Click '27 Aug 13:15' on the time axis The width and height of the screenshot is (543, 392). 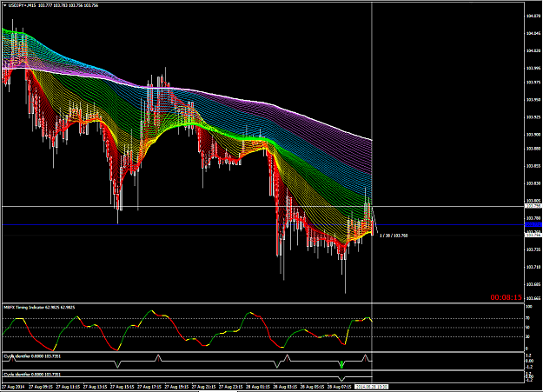[96, 387]
